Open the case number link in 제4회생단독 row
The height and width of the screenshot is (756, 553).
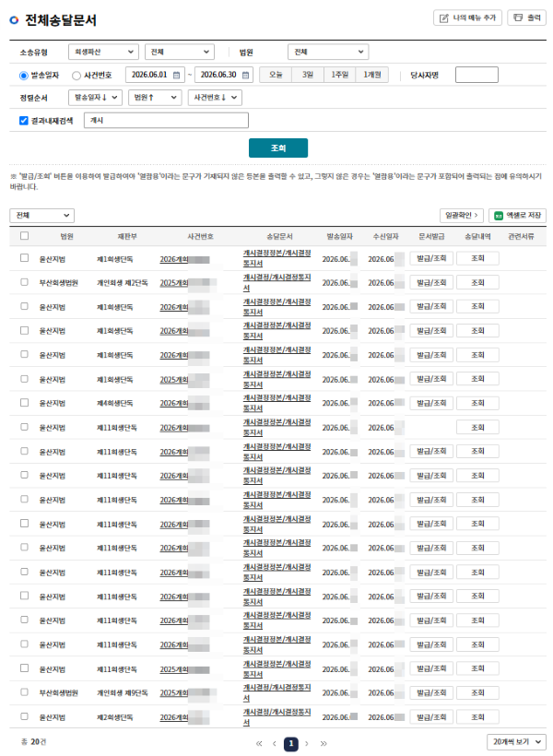(184, 404)
